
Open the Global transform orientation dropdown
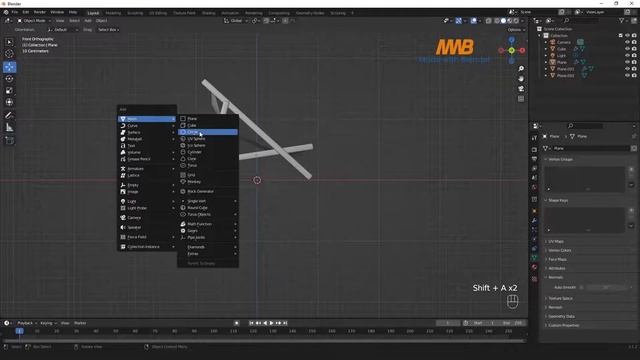[236, 20]
